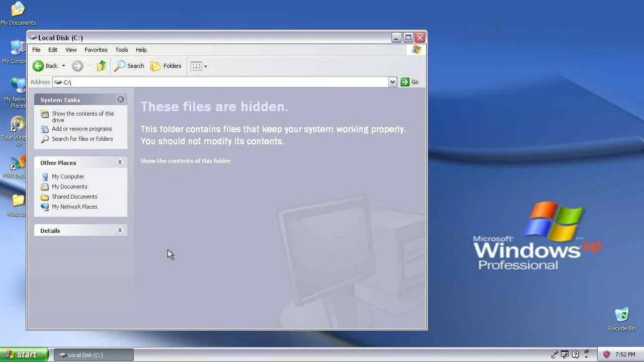Viewport: 644px width, 362px height.
Task: Go up one folder level
Action: click(x=102, y=66)
